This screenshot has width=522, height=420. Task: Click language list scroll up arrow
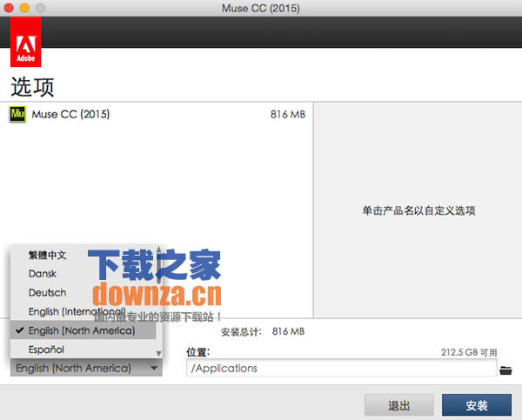tap(159, 250)
